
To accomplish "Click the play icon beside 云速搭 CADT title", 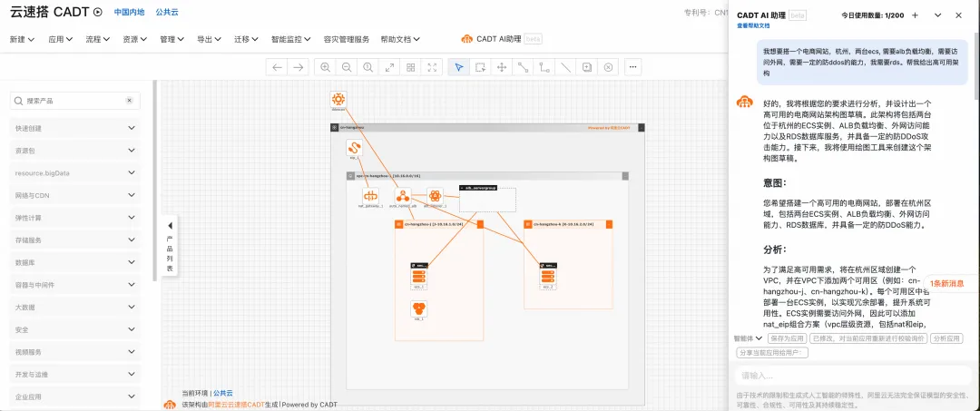I will [x=97, y=12].
